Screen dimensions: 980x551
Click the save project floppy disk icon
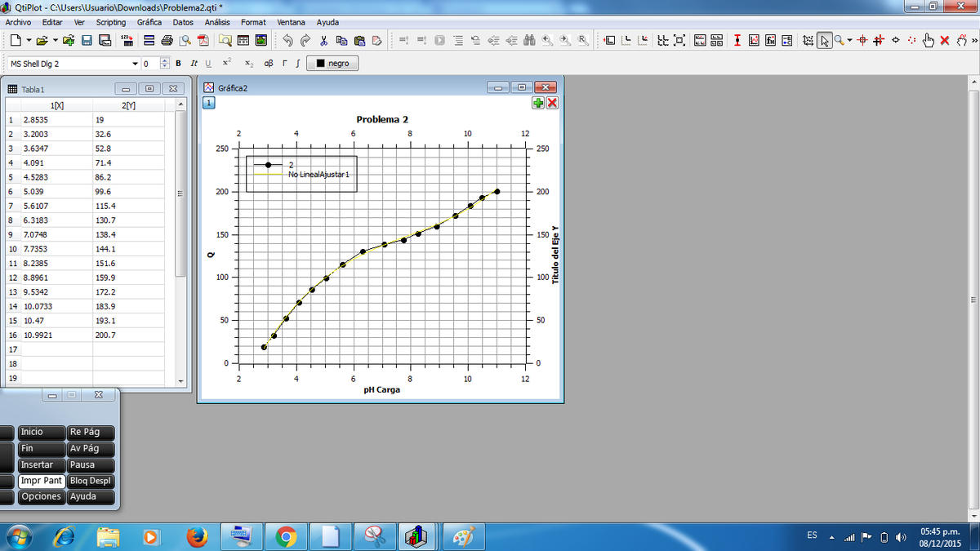pos(86,40)
